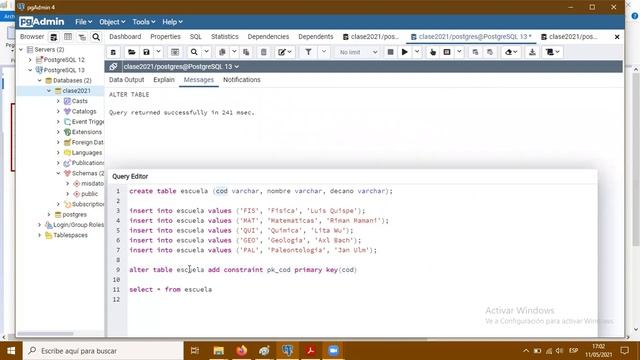Screen dimensions: 640x360
Task: Open the Find magnifier tool in query toolbar
Action: coord(194,52)
